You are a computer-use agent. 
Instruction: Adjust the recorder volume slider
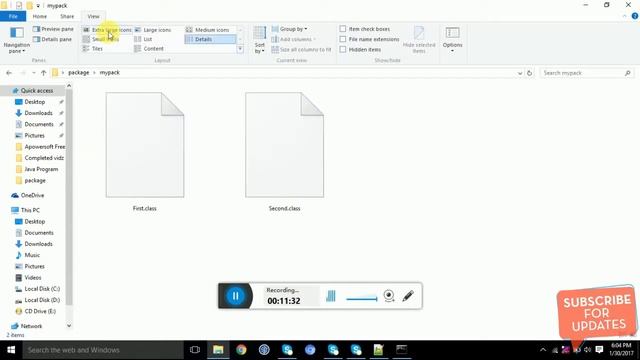pos(362,299)
